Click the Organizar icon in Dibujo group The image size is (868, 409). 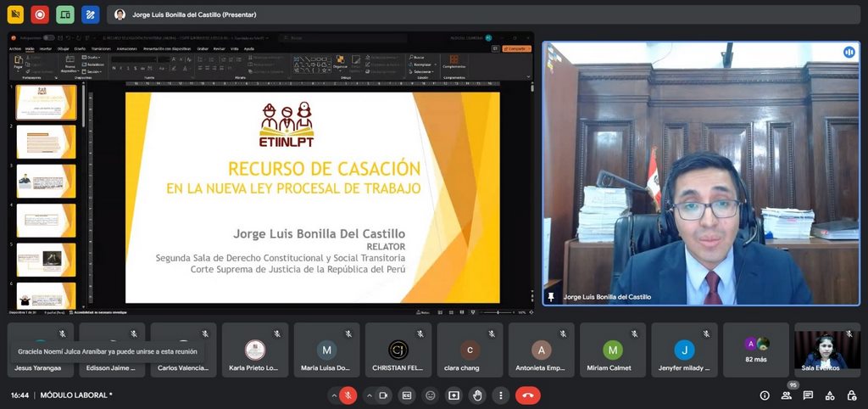(x=340, y=62)
